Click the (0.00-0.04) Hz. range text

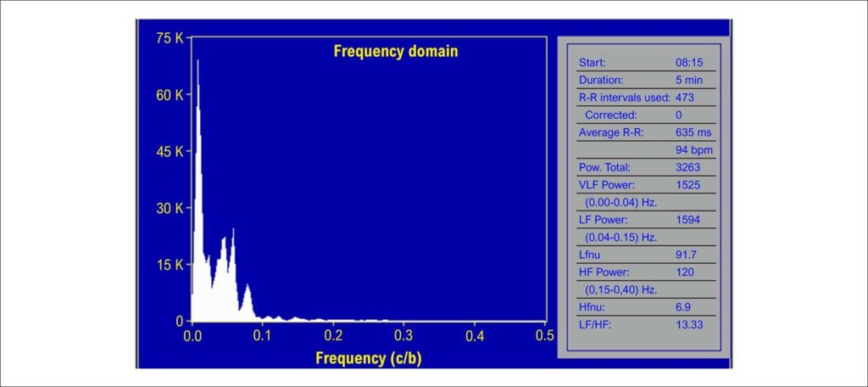pyautogui.click(x=620, y=202)
